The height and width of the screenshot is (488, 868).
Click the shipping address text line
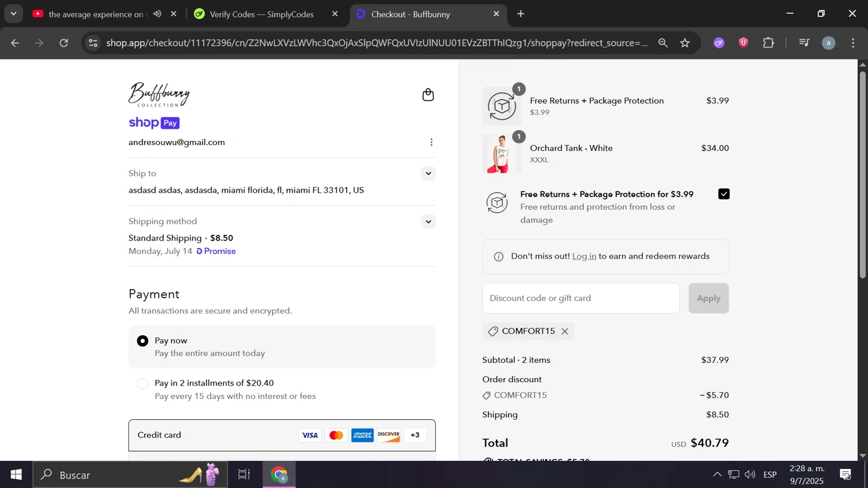pos(246,190)
